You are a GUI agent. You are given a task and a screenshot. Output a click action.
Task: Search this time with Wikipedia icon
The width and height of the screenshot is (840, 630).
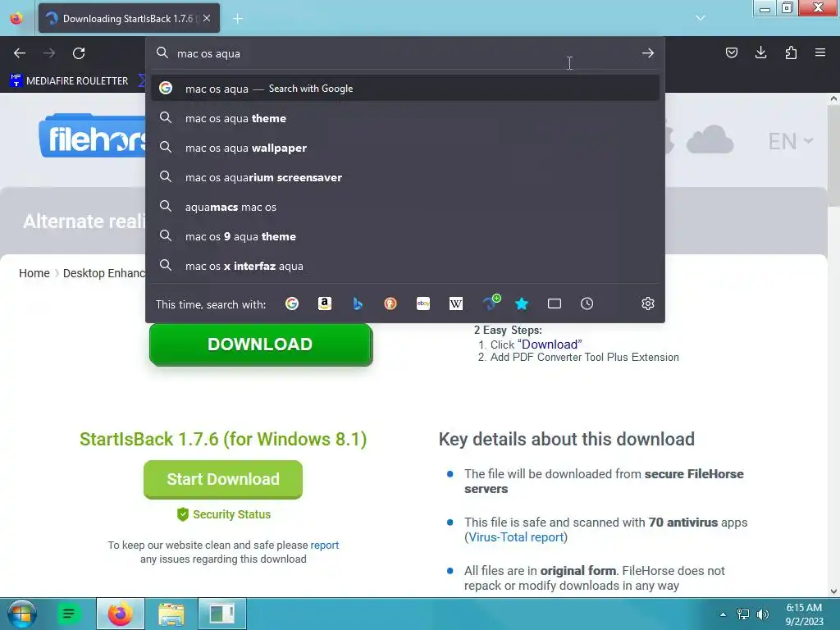pos(456,304)
